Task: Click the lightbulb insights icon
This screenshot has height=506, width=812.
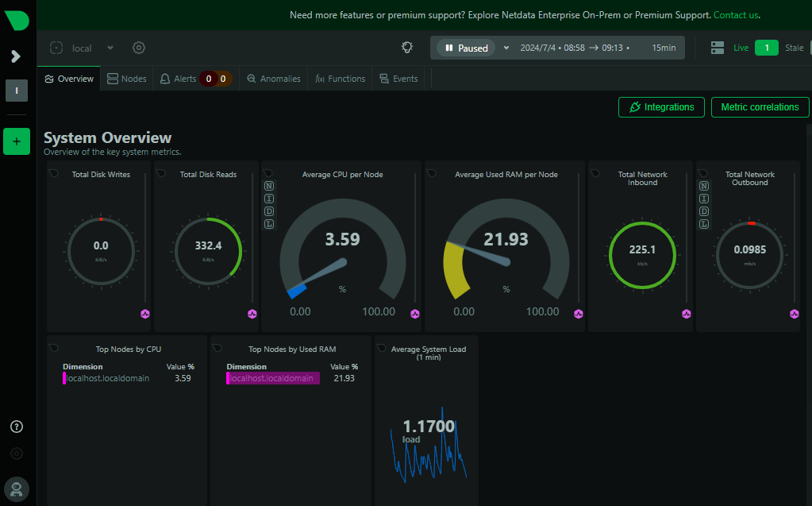Action: click(x=407, y=48)
